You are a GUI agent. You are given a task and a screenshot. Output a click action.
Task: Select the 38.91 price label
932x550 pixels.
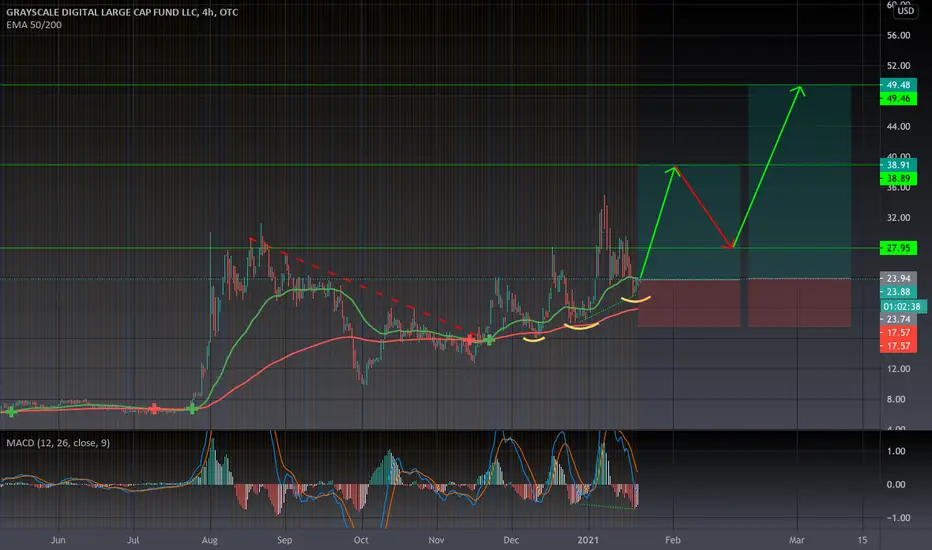898,165
